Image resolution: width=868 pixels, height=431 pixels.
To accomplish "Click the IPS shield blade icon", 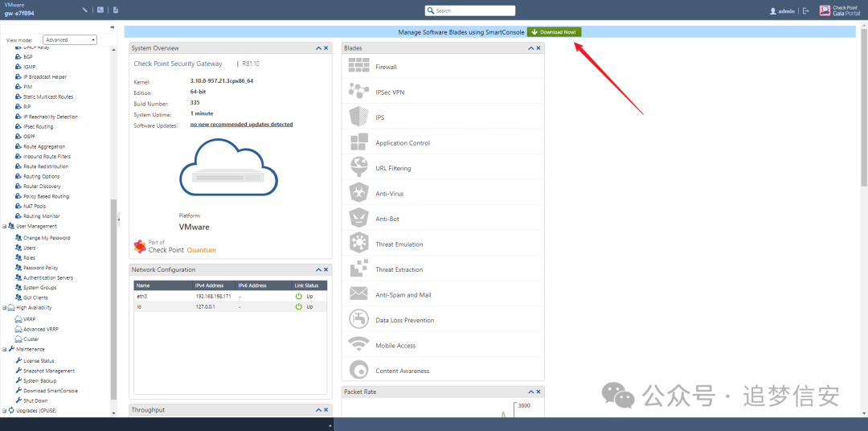I will pyautogui.click(x=358, y=117).
